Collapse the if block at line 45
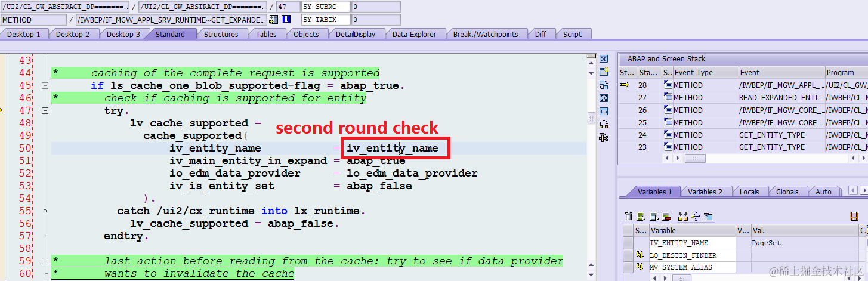The width and height of the screenshot is (868, 281). click(x=45, y=85)
